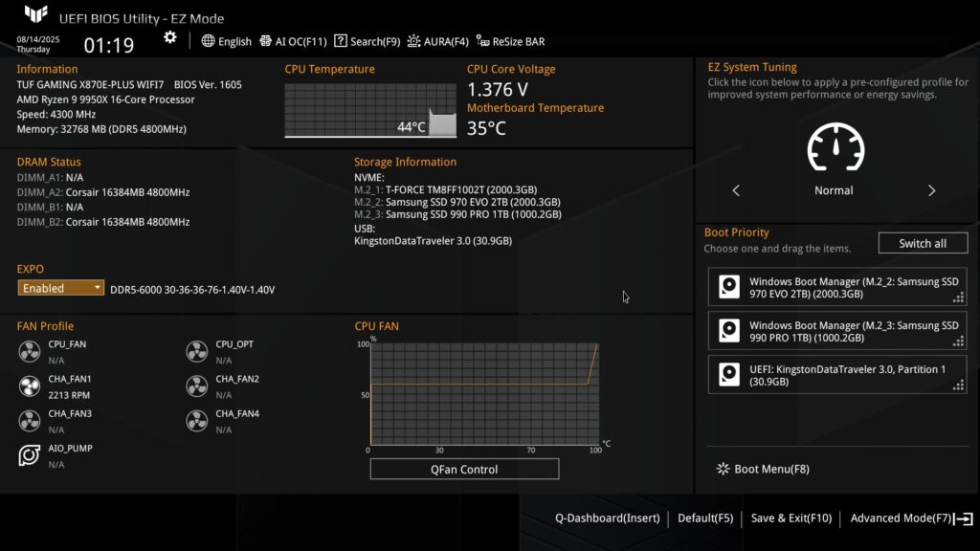Click the DIMM_A1 N/A row
Viewport: 980px width, 551px height.
point(50,177)
